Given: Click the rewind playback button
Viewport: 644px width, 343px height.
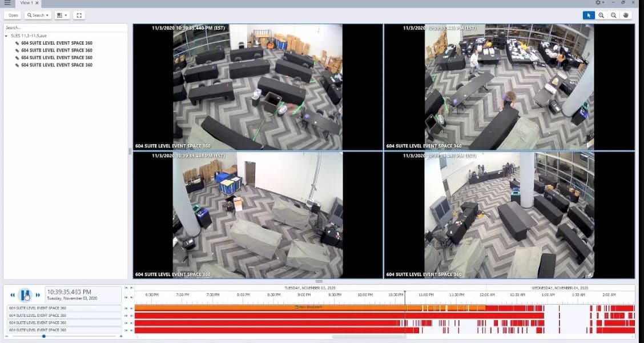Looking at the screenshot, I should [x=13, y=295].
